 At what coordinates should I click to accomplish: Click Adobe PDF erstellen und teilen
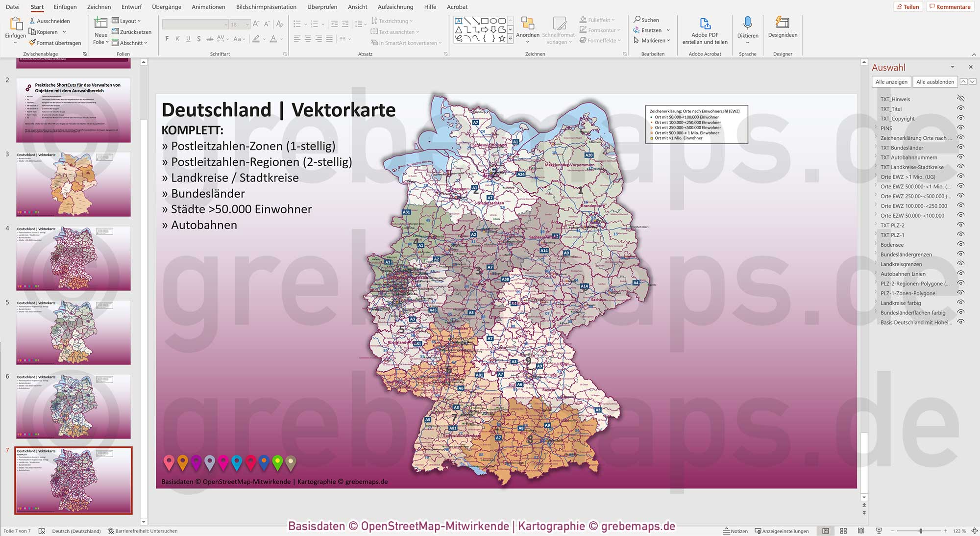[705, 30]
